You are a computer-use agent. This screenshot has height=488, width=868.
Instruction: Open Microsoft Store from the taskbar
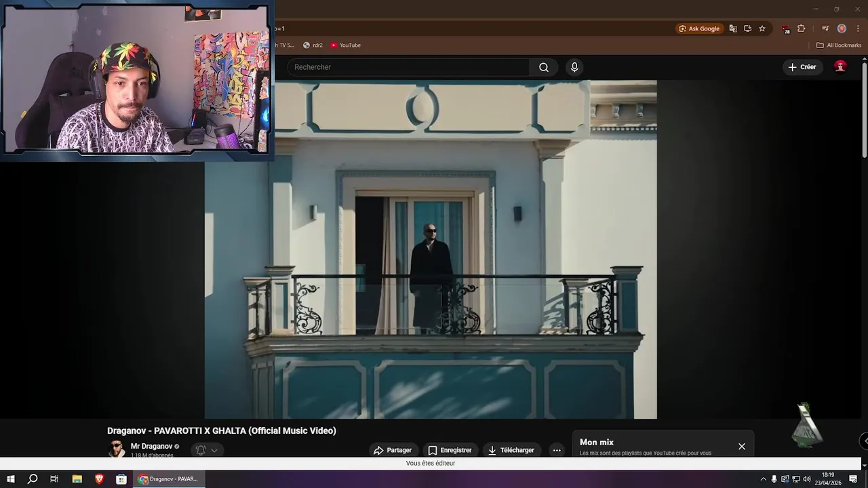(121, 479)
